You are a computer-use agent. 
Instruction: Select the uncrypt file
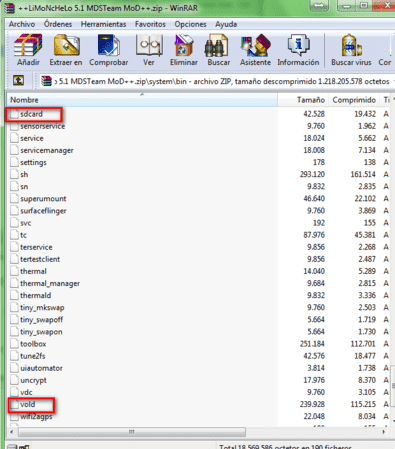pos(33,380)
